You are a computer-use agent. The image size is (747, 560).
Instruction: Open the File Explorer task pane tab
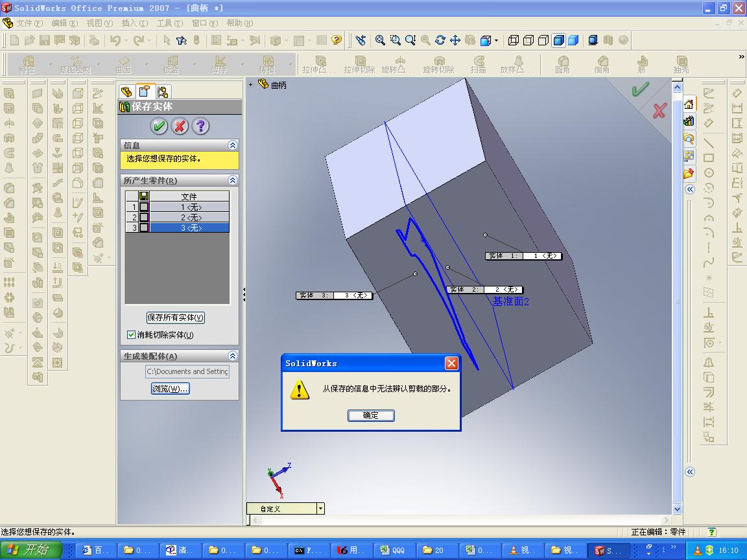tap(689, 139)
